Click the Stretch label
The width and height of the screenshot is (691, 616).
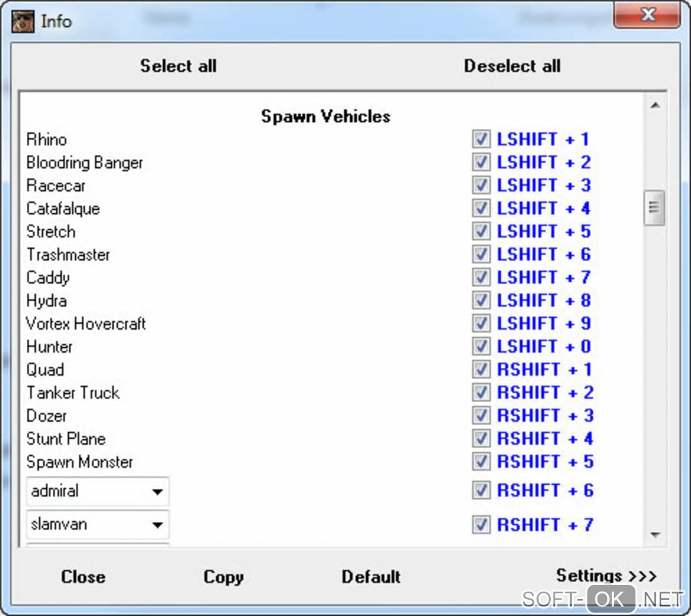[x=51, y=232]
